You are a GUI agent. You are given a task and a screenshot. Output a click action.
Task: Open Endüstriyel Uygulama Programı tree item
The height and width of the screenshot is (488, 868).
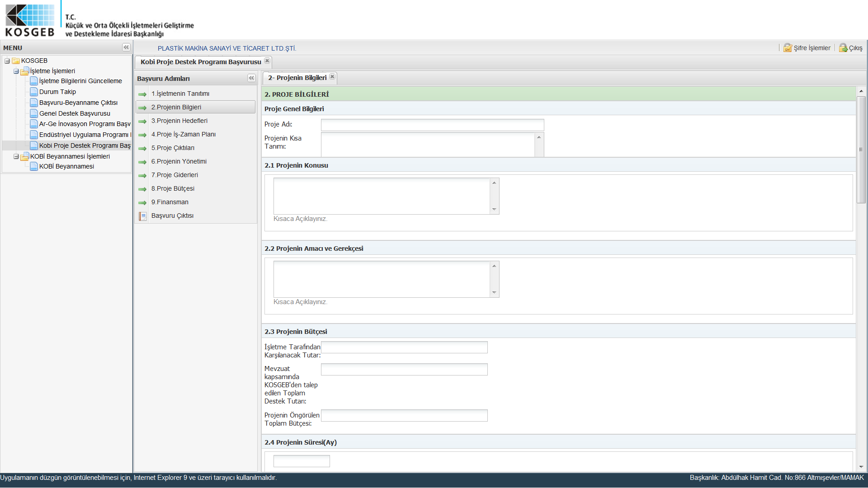click(85, 135)
